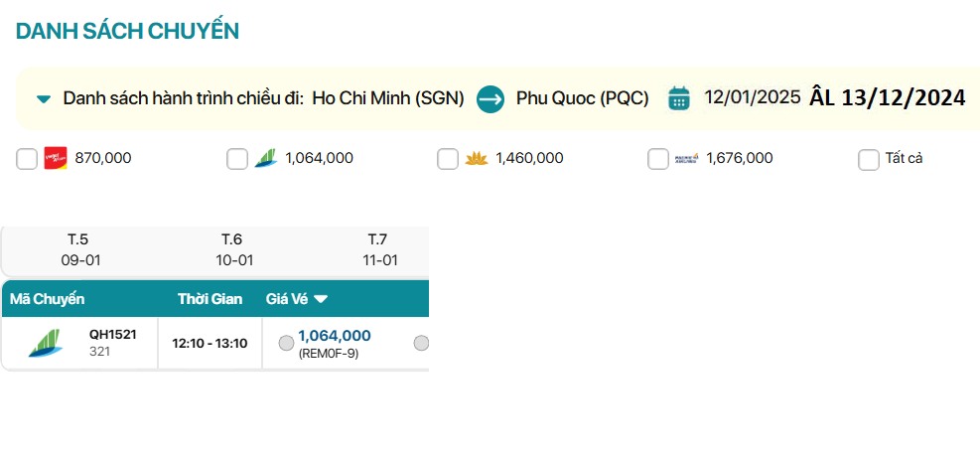Screen dimensions: 980x461
Task: Click the route arrow icon between SGN and PQC
Action: coord(490,98)
